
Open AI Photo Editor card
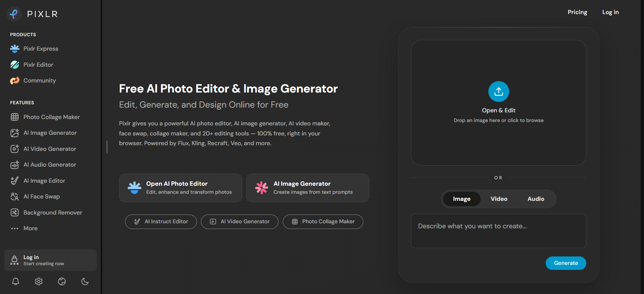pos(180,188)
